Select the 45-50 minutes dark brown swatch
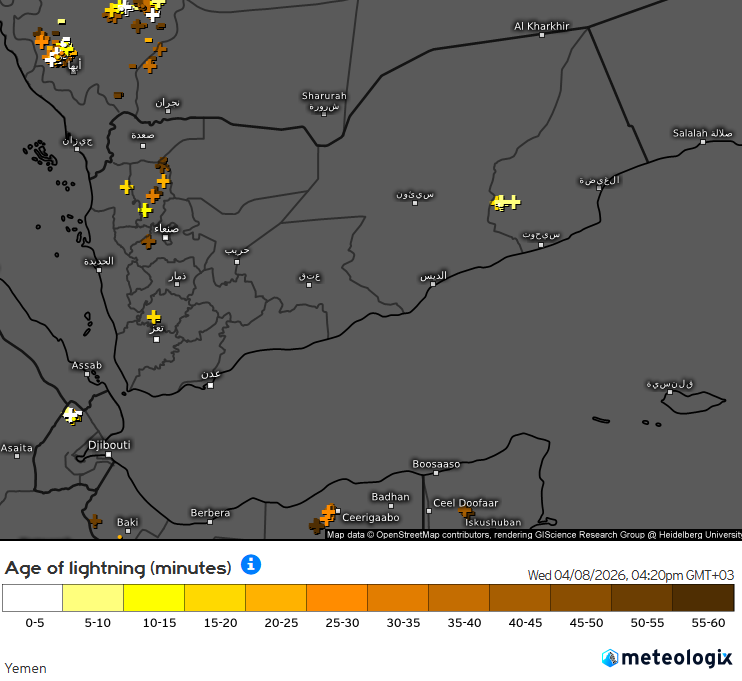This screenshot has height=681, width=742. click(582, 598)
